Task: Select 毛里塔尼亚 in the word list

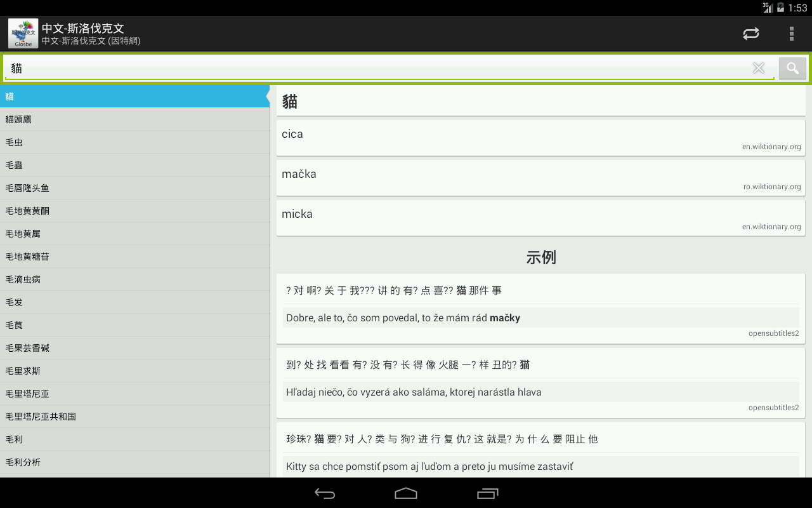Action: click(x=134, y=394)
